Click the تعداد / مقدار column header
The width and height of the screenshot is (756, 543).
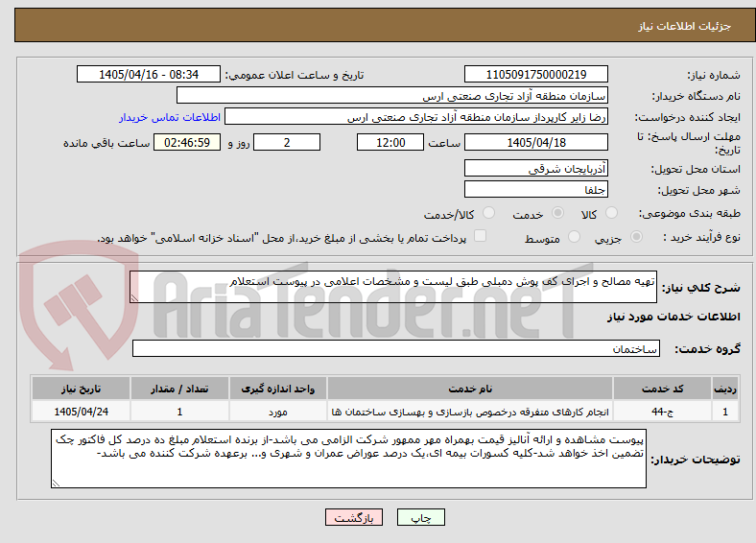[x=179, y=389]
